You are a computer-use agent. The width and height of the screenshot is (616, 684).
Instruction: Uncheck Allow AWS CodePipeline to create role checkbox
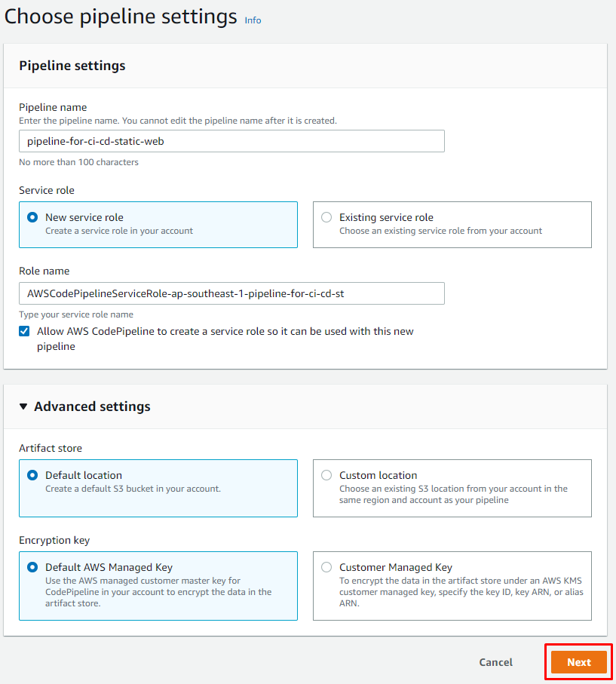tap(25, 331)
